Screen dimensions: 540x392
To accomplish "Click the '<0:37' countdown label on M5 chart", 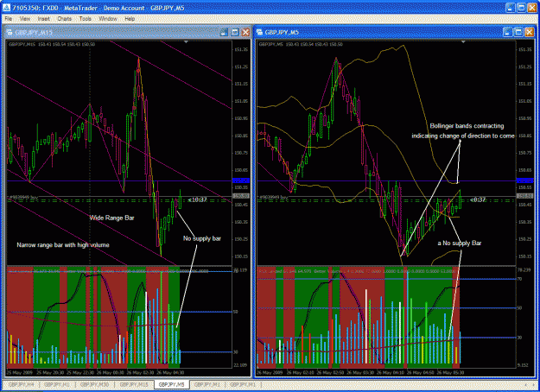I will [x=478, y=199].
